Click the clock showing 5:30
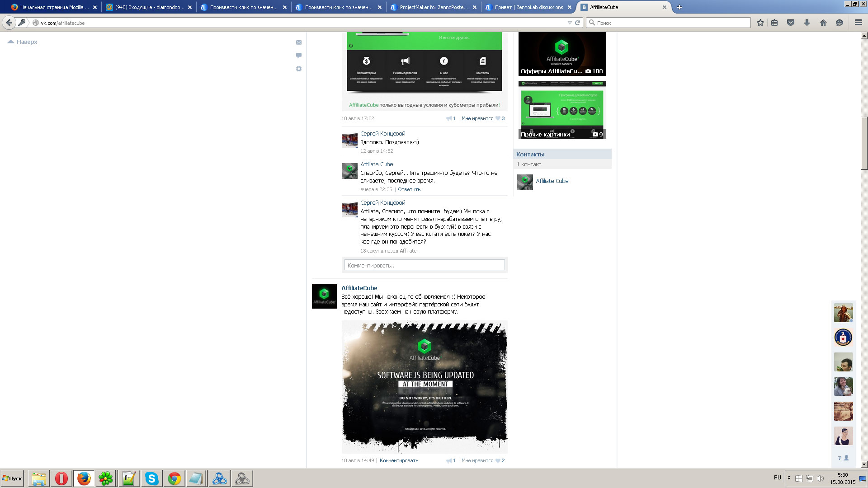868x488 pixels. point(843,475)
